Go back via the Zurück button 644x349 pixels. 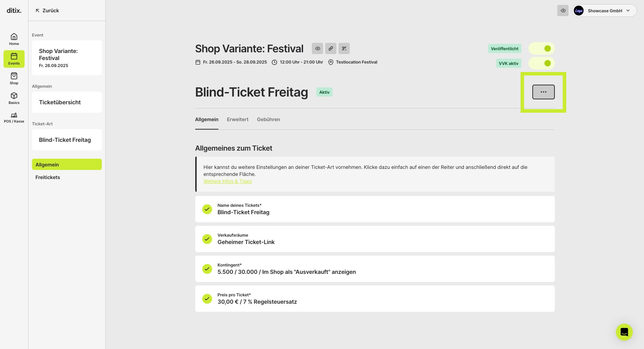coord(47,11)
